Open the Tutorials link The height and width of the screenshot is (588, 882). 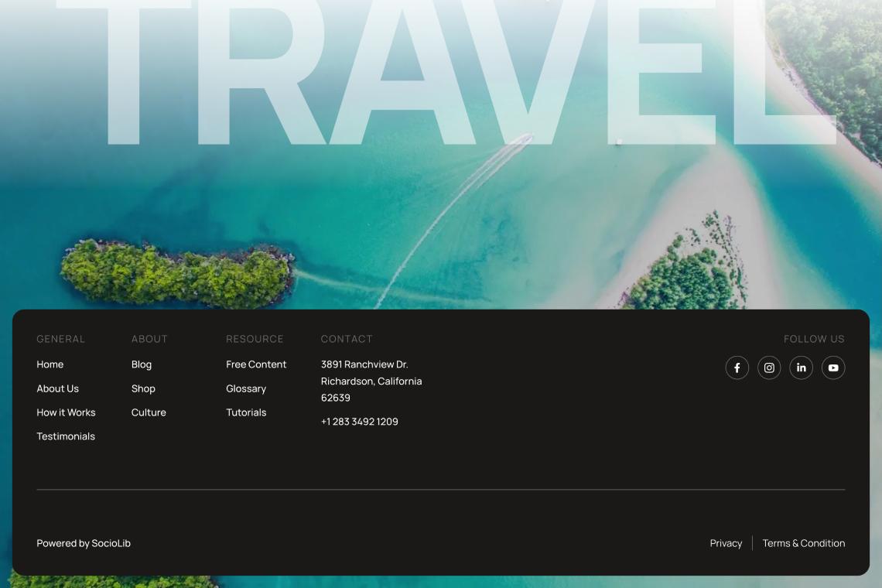click(246, 412)
